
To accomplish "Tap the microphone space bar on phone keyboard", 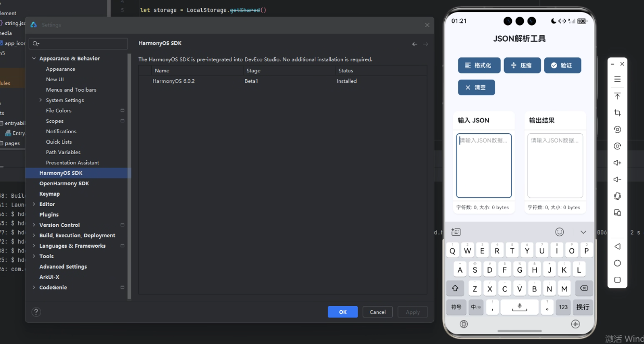I will [x=520, y=307].
